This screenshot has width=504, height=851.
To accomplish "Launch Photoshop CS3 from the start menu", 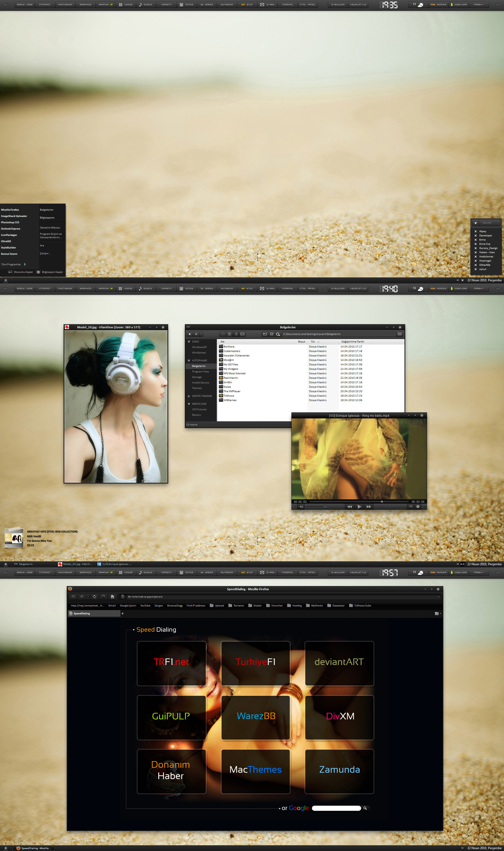I will click(10, 222).
